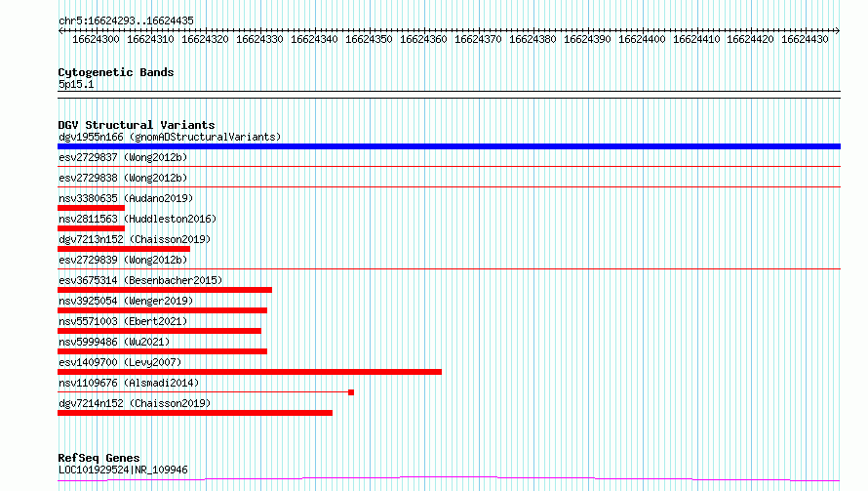Click the red bar under nsv3925054
Screen dimensions: 868x491
click(x=162, y=310)
